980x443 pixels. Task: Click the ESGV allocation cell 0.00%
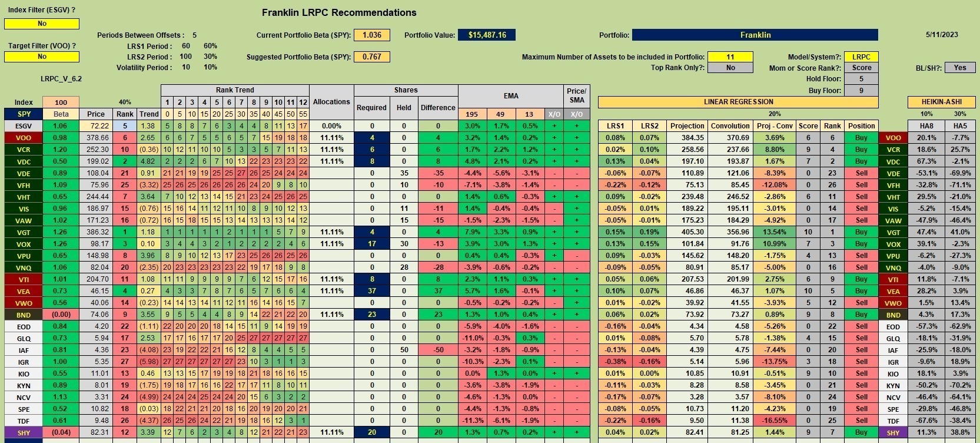point(331,126)
